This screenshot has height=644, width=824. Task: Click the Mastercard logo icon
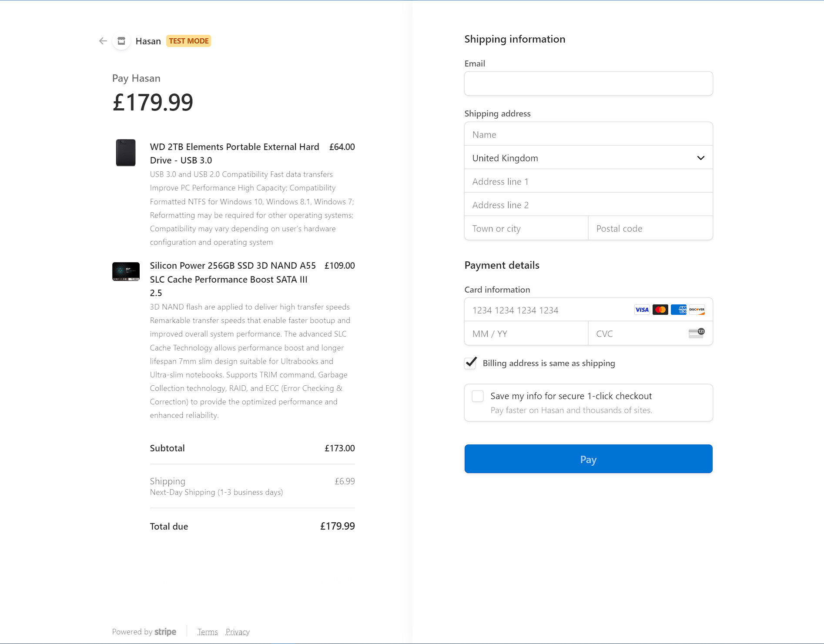tap(660, 310)
